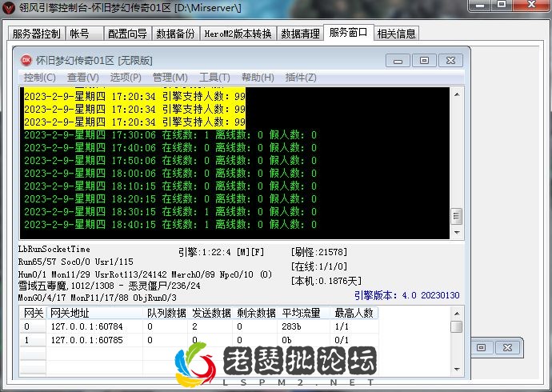Open the HeroM2版本转换 tab
552x392 pixels.
(x=238, y=34)
